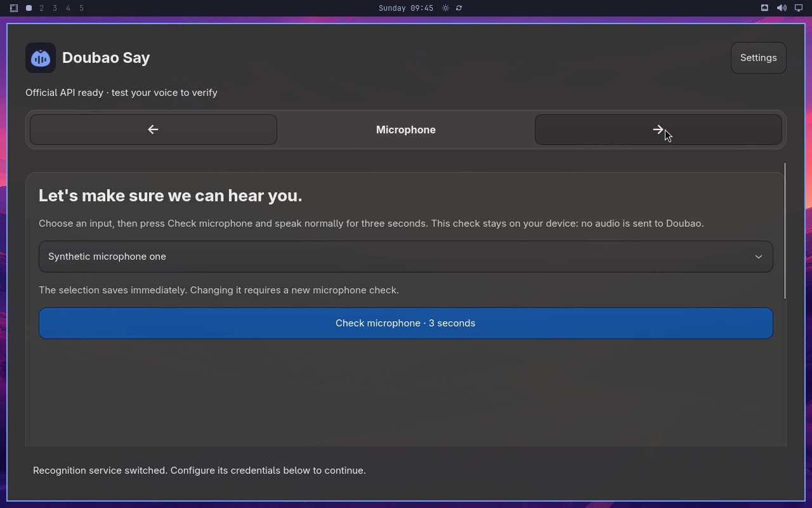The width and height of the screenshot is (812, 508).
Task: Switch to workspace 4
Action: pyautogui.click(x=69, y=8)
